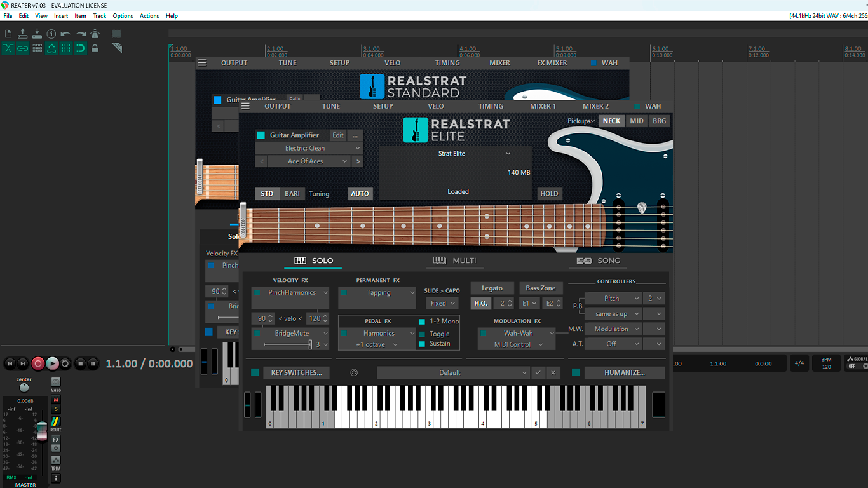Click the Play transport button
Screen dimensions: 868x488
point(53,363)
